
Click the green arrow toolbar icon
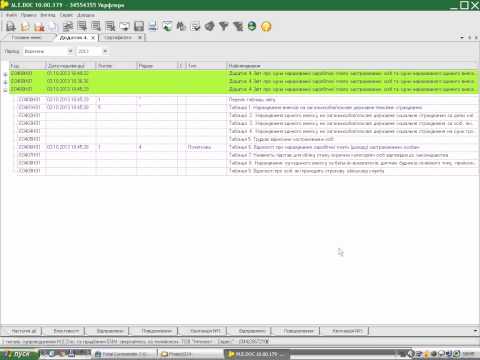click(x=167, y=26)
